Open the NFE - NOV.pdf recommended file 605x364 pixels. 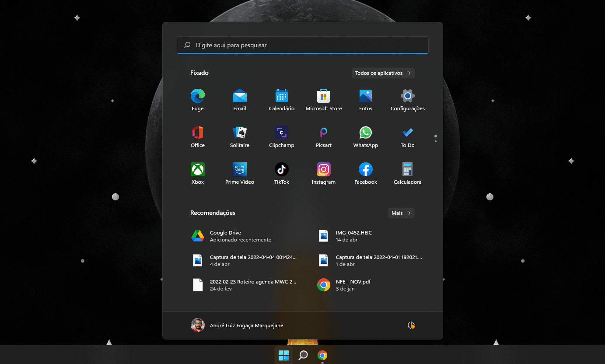point(353,284)
